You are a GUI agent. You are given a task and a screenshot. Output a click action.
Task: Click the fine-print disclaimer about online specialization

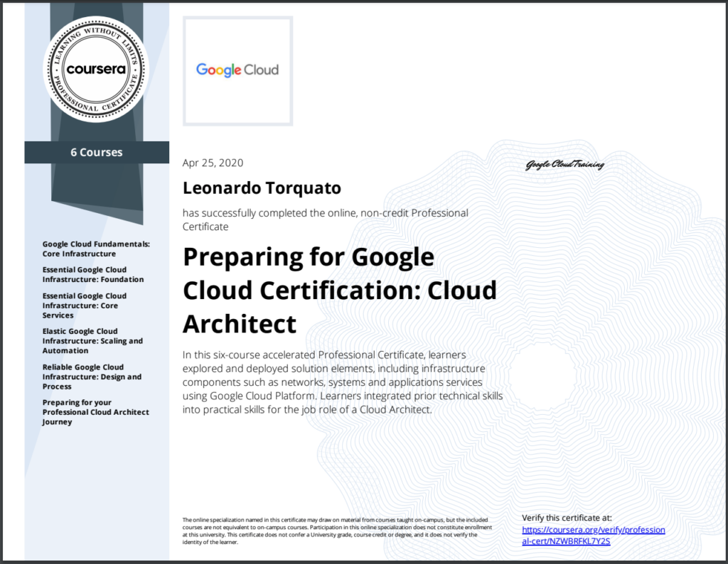(x=337, y=531)
